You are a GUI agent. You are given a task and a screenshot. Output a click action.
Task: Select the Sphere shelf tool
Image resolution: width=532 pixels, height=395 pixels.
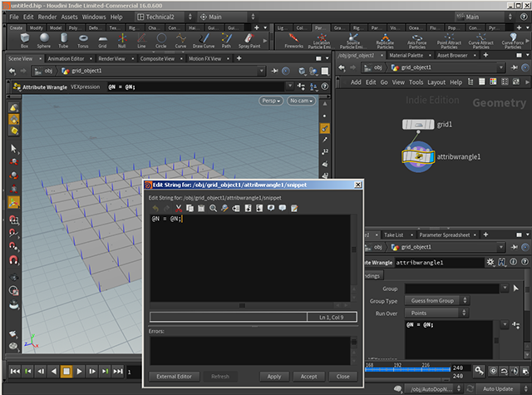(44, 41)
